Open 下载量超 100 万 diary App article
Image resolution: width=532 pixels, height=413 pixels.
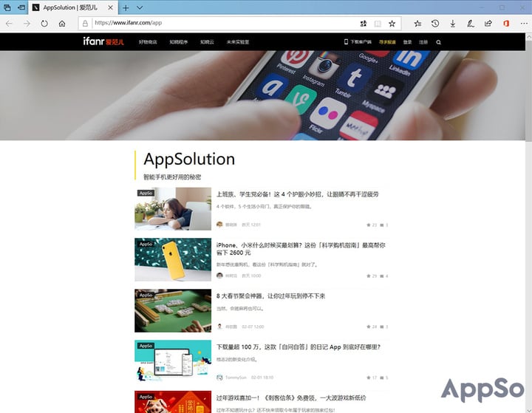coord(299,347)
